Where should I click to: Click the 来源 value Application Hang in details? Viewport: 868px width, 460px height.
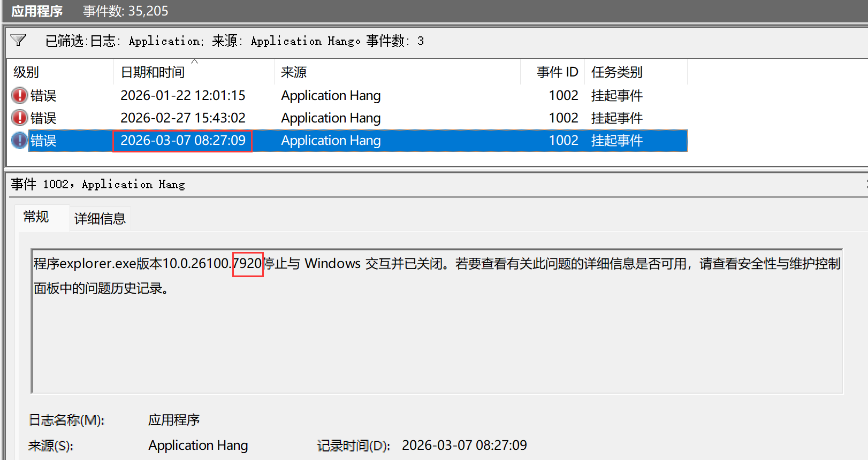(x=198, y=445)
